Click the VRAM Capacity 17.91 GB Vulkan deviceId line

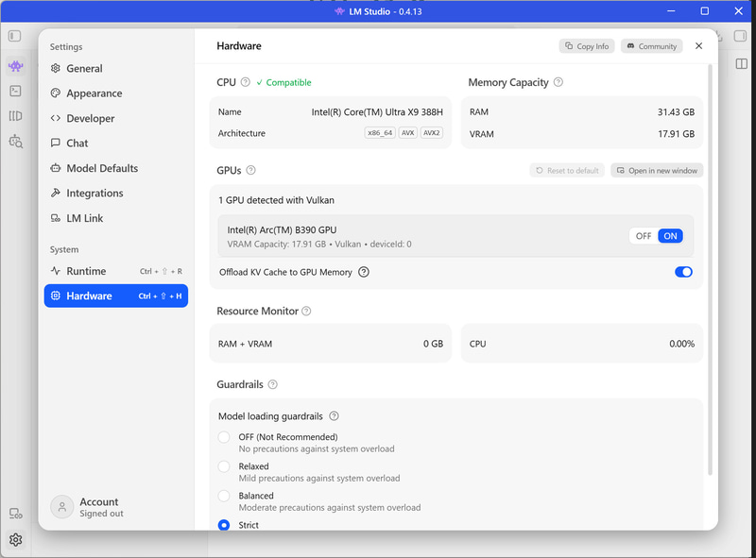point(319,245)
